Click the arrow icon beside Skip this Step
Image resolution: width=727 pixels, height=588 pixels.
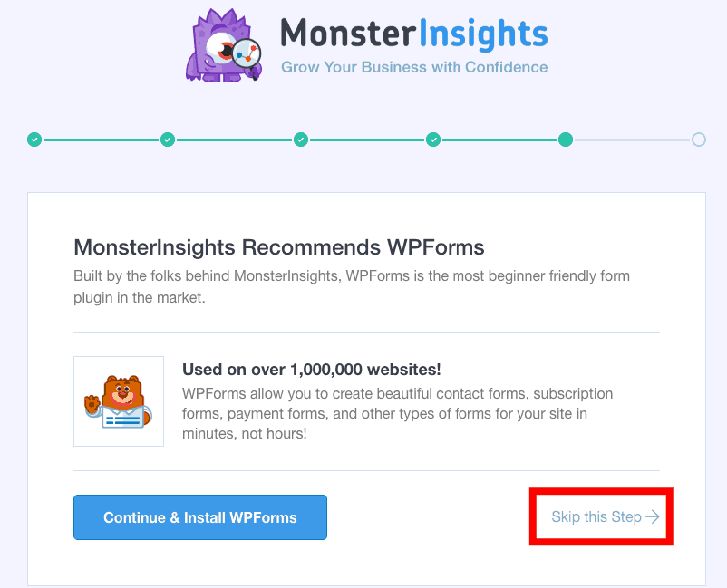click(x=653, y=516)
